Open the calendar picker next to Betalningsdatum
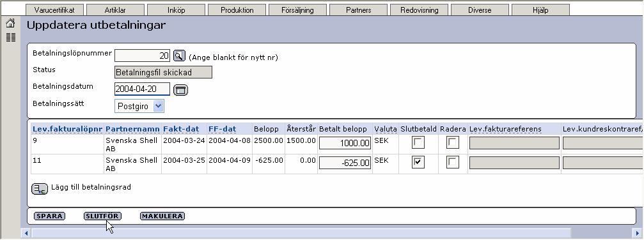The width and height of the screenshot is (644, 240). [181, 90]
